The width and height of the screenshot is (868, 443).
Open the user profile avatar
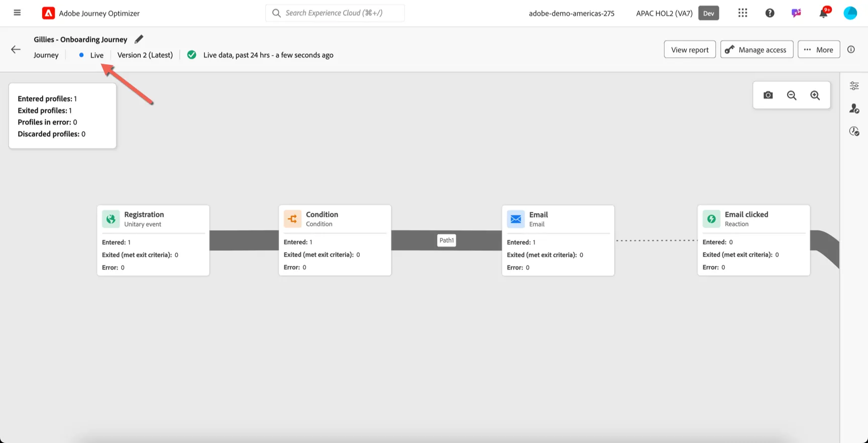click(x=850, y=13)
